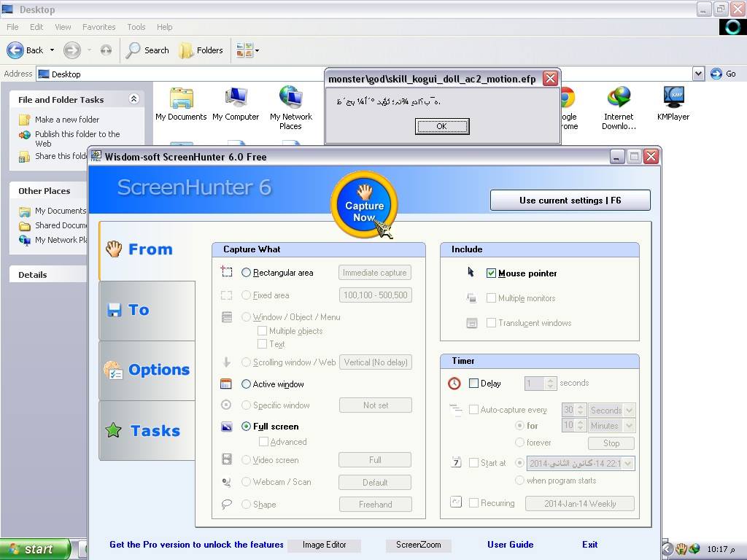Screen dimensions: 747x560
Task: Select the Rectangular area radio button
Action: pyautogui.click(x=246, y=273)
